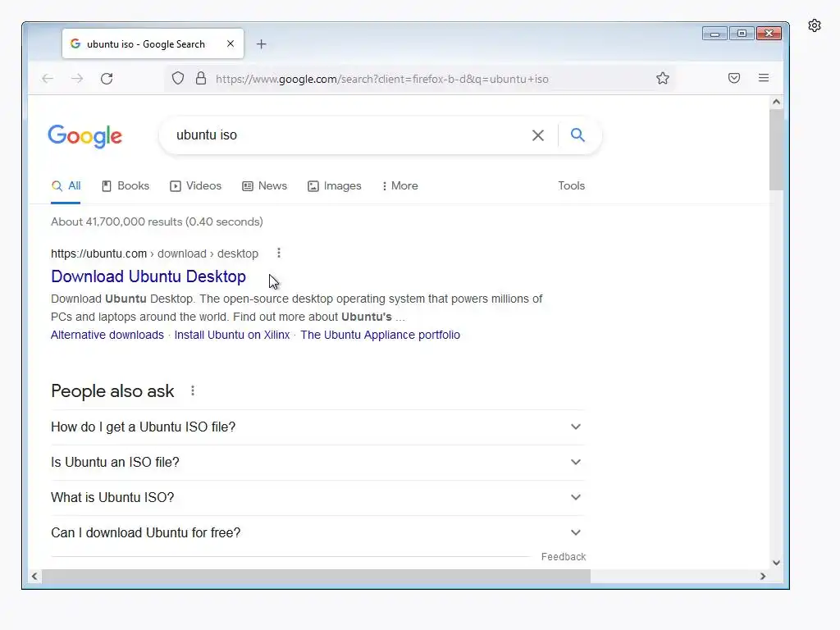Close the ubuntu iso Google Search tab
The height and width of the screenshot is (630, 840).
[x=231, y=44]
